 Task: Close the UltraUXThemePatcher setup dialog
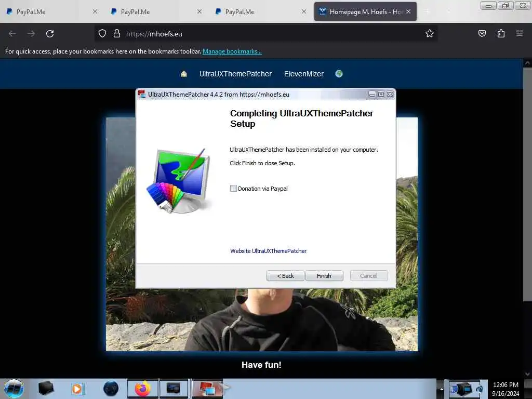(390, 95)
